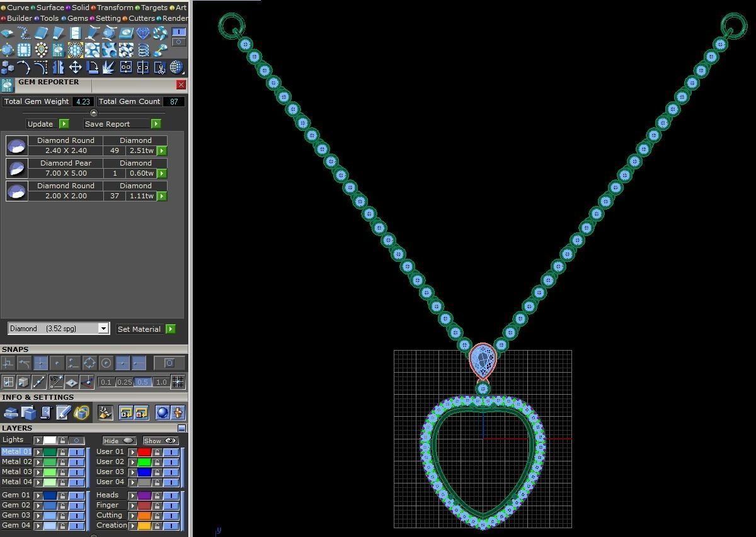Open the Cutters menu
Screen dimensions: 756x537
tap(138, 18)
